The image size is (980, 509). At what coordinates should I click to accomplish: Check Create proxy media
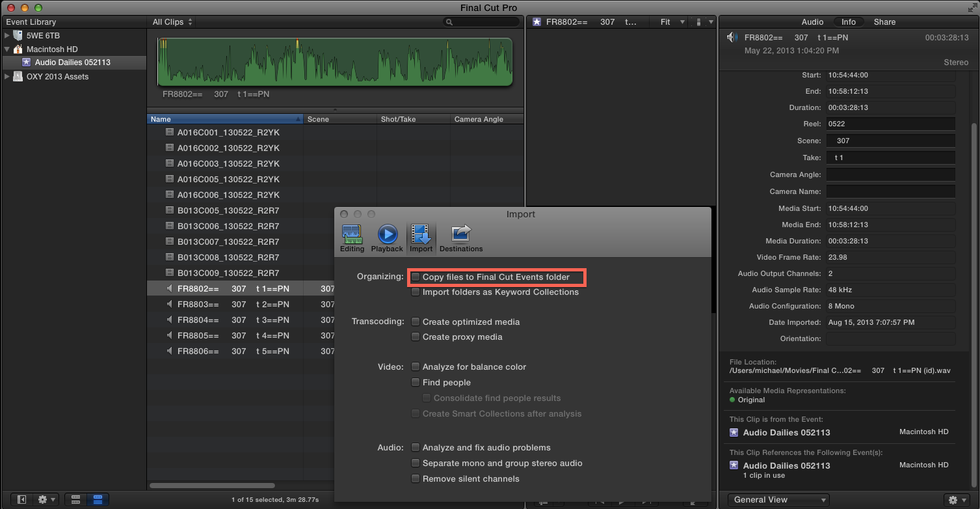[416, 337]
